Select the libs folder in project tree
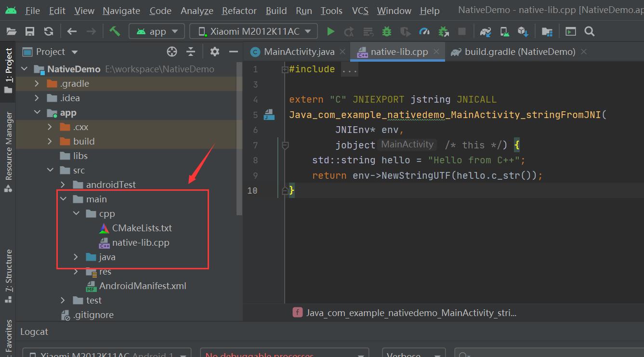Image resolution: width=644 pixels, height=357 pixels. (80, 156)
